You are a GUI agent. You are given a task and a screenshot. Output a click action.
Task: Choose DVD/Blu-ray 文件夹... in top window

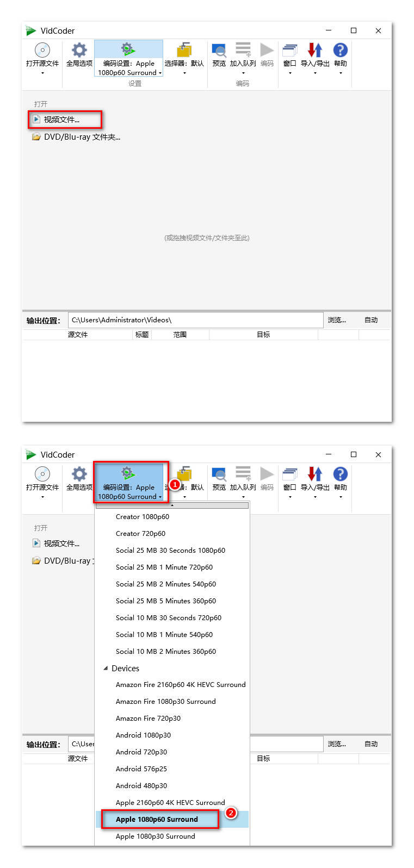coord(76,137)
